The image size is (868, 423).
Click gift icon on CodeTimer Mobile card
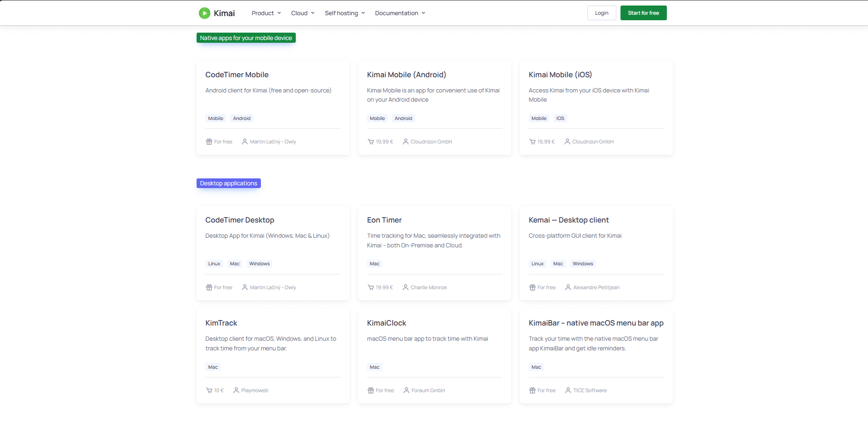(209, 142)
